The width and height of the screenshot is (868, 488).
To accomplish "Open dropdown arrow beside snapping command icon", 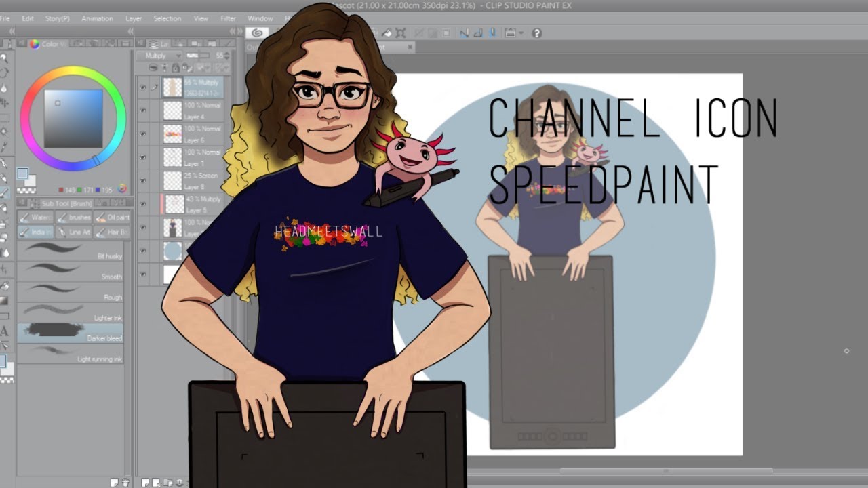I will pos(521,33).
